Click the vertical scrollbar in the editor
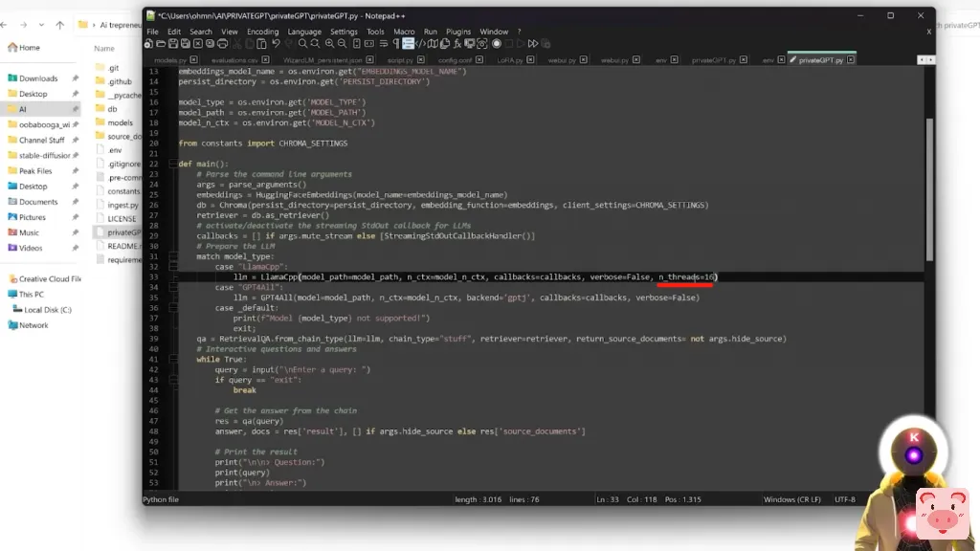 click(x=929, y=188)
